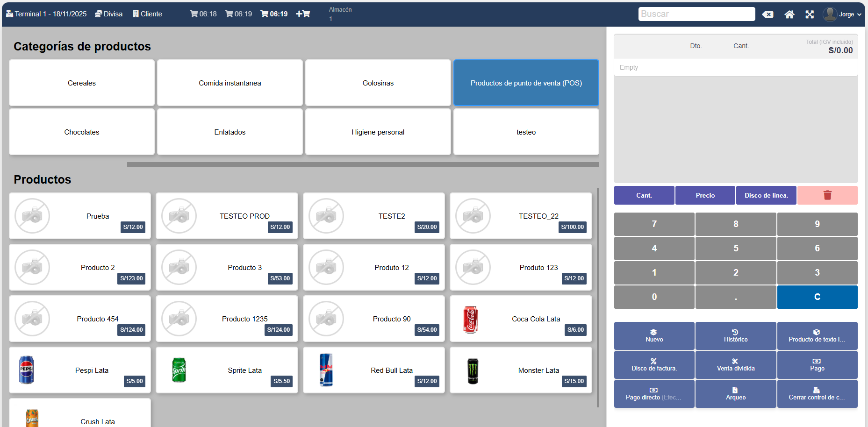Select the testeo category
This screenshot has height=427, width=868.
pyautogui.click(x=526, y=132)
